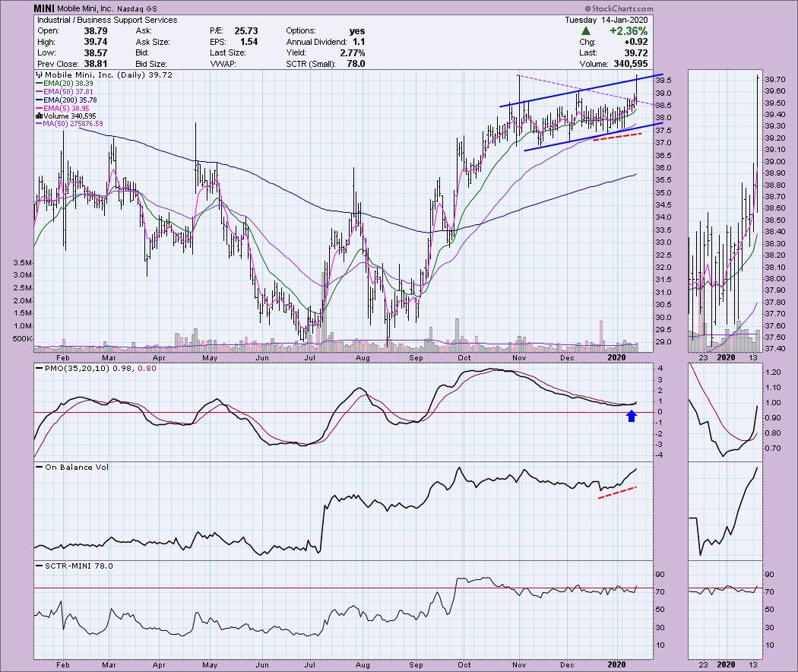Click the 'Volume:' label in the header
Image resolution: width=798 pixels, height=672 pixels.
click(x=594, y=64)
